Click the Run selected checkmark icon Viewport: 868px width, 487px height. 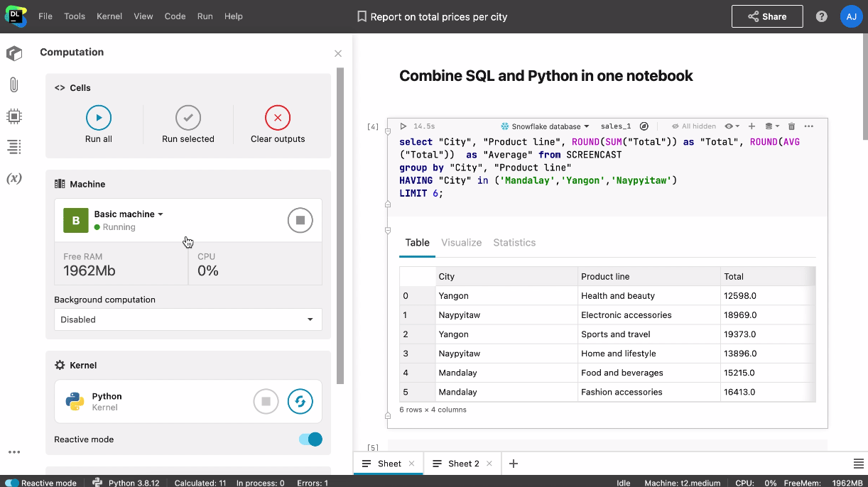point(188,118)
